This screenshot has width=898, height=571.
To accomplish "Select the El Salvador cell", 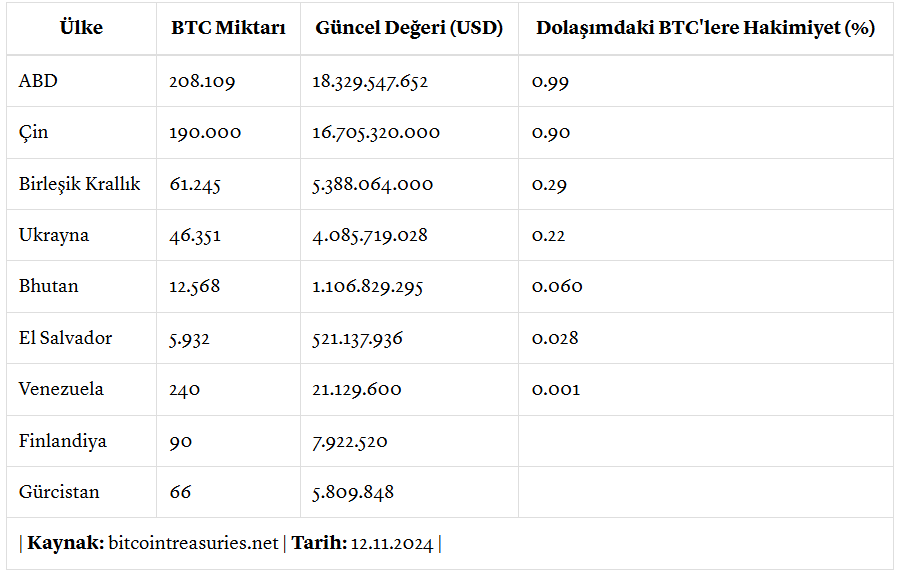I will click(x=65, y=339).
